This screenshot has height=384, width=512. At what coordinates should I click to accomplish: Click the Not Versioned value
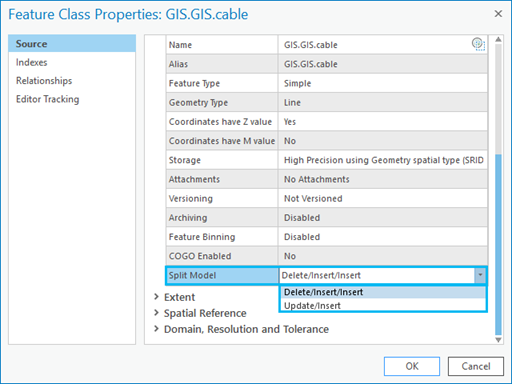point(313,198)
